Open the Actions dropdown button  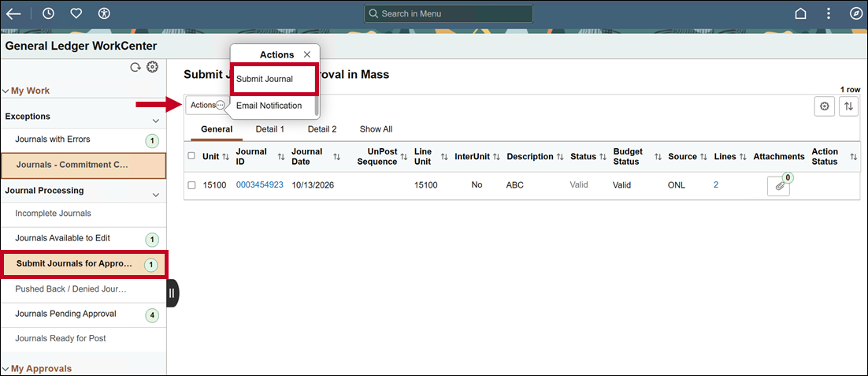[x=206, y=105]
